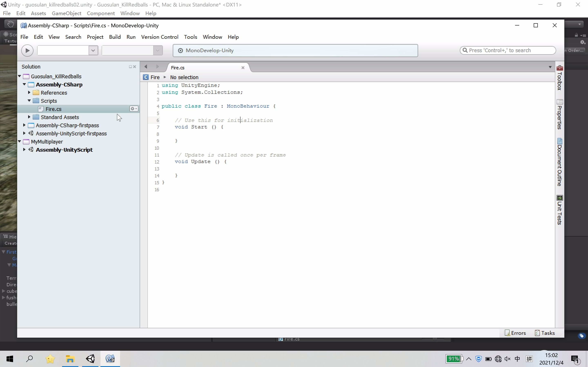
Task: Open the Toolbox side panel
Action: click(559, 78)
